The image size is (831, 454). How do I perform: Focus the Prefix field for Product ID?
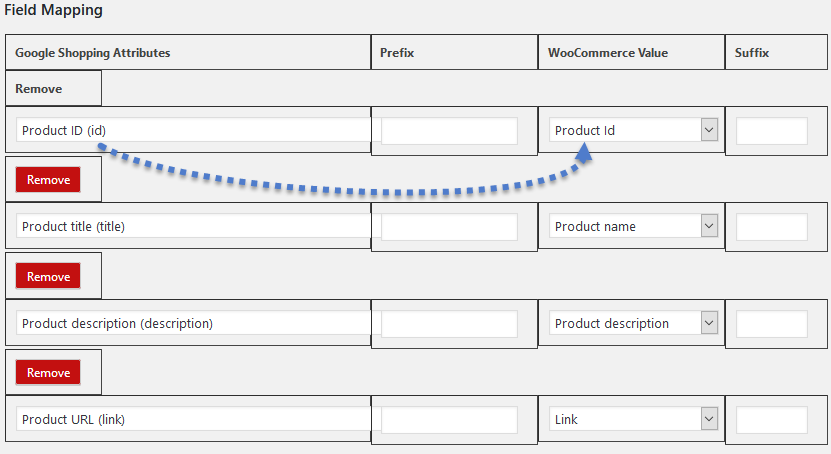[449, 131]
